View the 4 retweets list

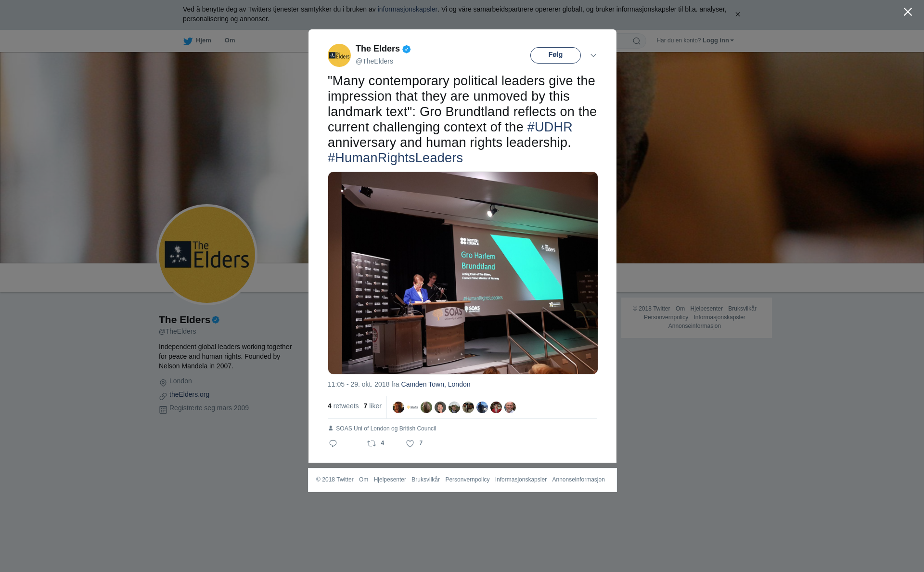[343, 406]
